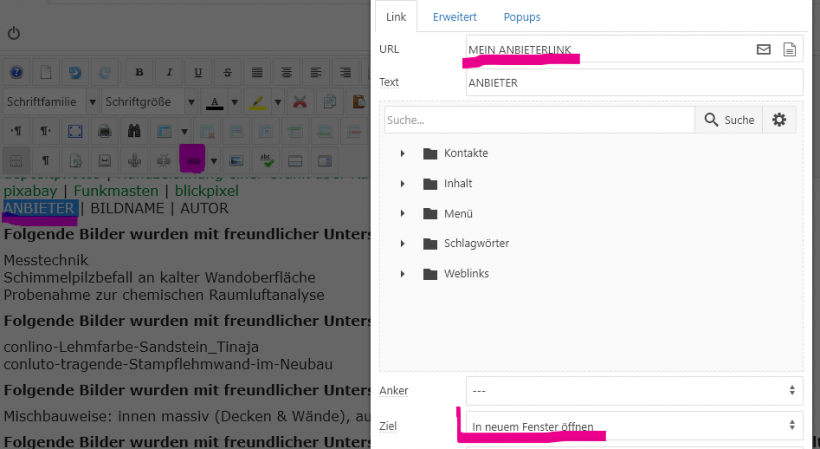Open the Anker dropdown
This screenshot has width=820, height=449.
pos(634,390)
